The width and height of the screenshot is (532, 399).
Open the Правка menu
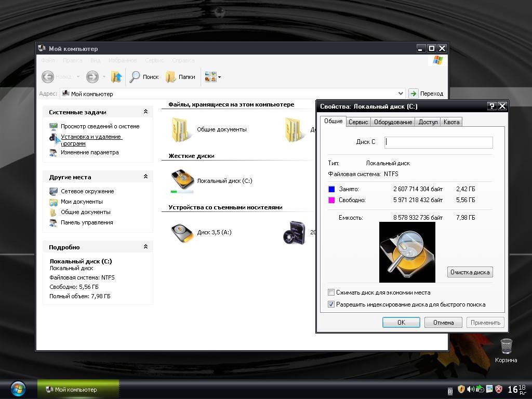(x=73, y=60)
